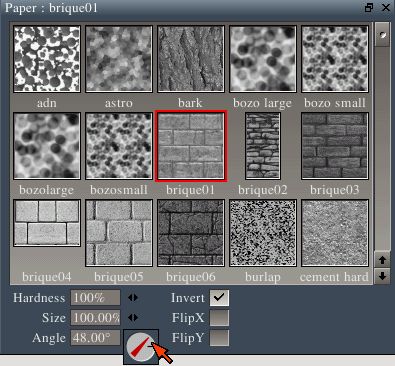Click the angle dial control

pyautogui.click(x=141, y=347)
